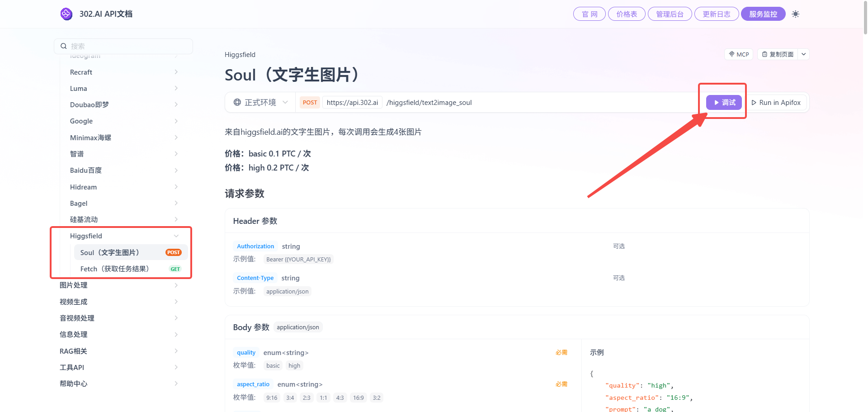Expand the Recraft sidebar group
The image size is (868, 412).
tap(124, 72)
